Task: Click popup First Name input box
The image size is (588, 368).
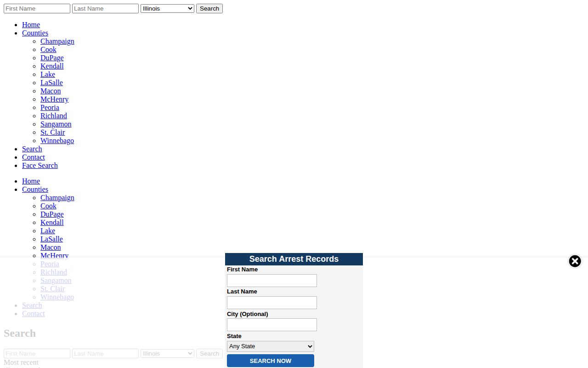Action: [272, 281]
